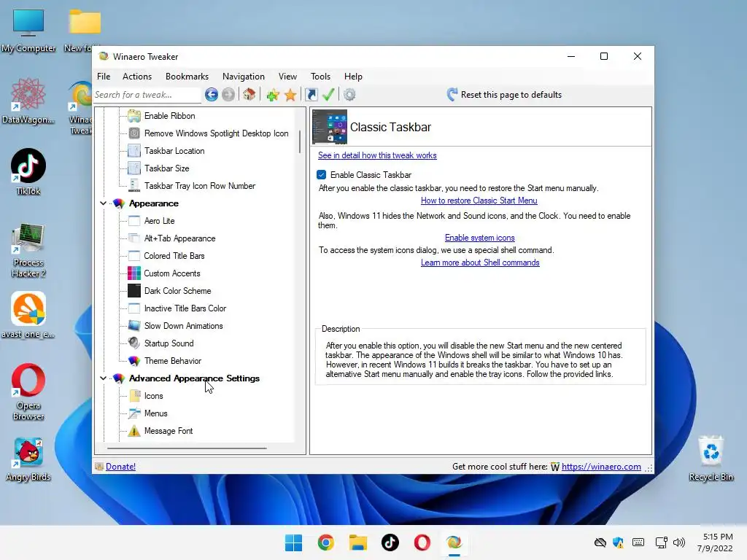The image size is (747, 560).
Task: Open TikTok from the taskbar
Action: point(390,542)
